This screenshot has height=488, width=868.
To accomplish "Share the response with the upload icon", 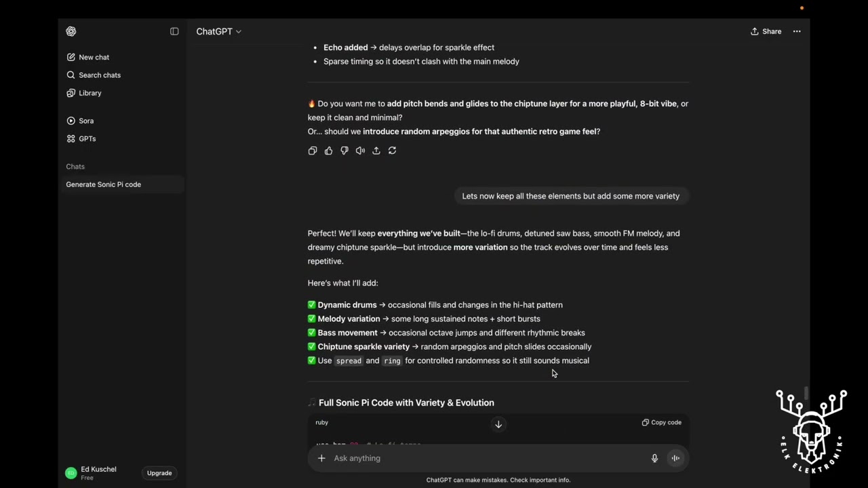I will [376, 150].
